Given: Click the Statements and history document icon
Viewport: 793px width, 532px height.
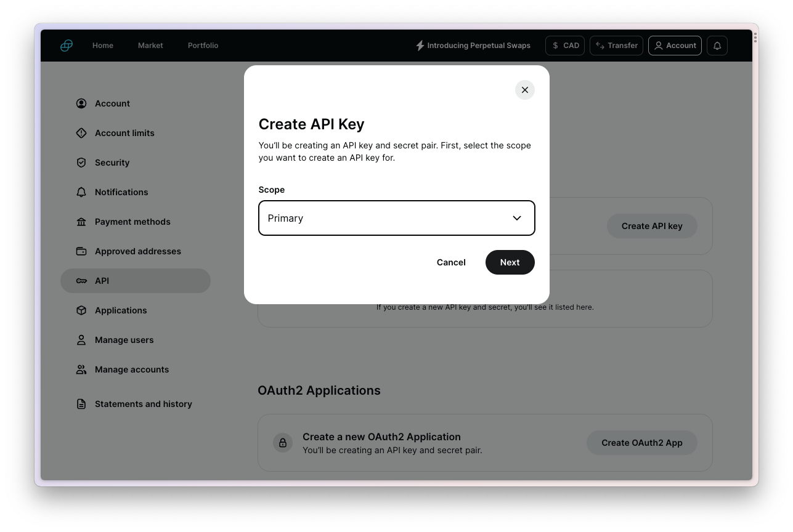Looking at the screenshot, I should tap(81, 404).
